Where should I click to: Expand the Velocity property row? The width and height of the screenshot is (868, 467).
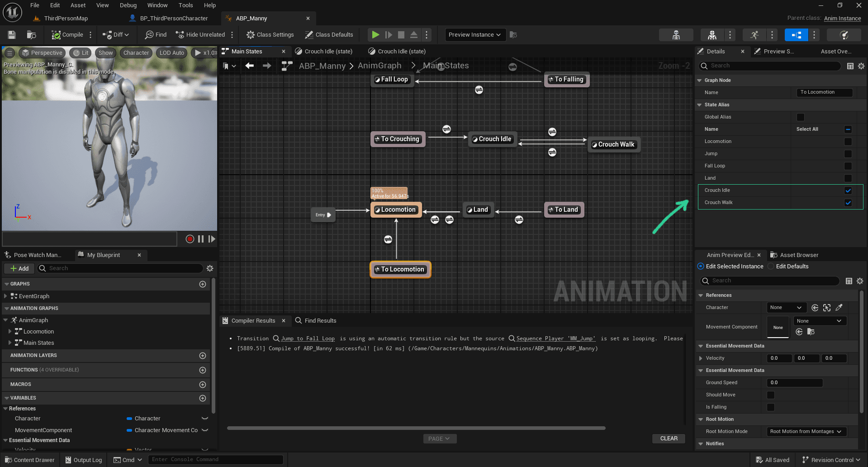pyautogui.click(x=701, y=358)
